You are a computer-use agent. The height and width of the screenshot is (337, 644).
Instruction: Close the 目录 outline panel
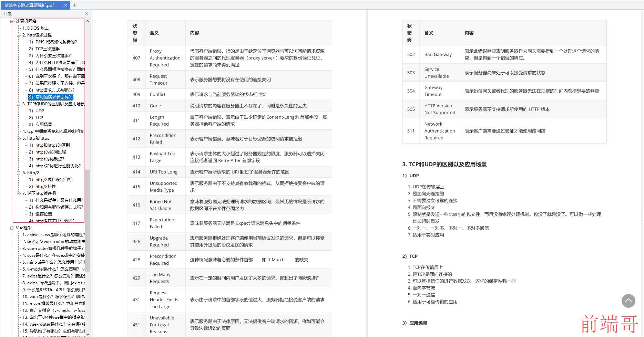pyautogui.click(x=86, y=14)
